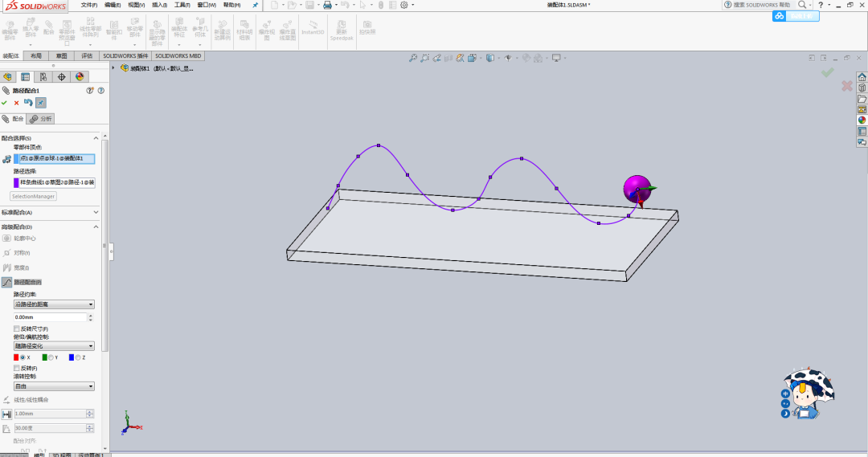Collapse the 高级配合 section
The height and width of the screenshot is (457, 868).
pyautogui.click(x=96, y=226)
